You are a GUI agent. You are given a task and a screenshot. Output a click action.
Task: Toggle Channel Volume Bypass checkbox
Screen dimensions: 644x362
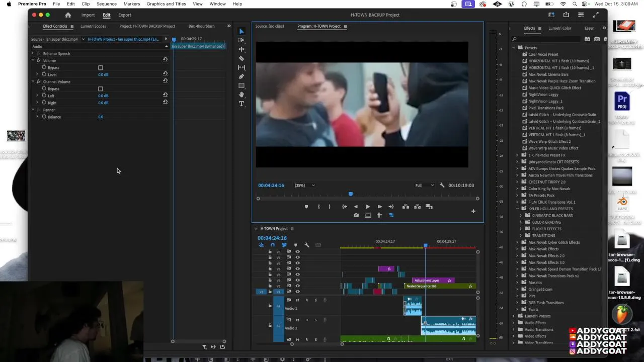(x=101, y=88)
